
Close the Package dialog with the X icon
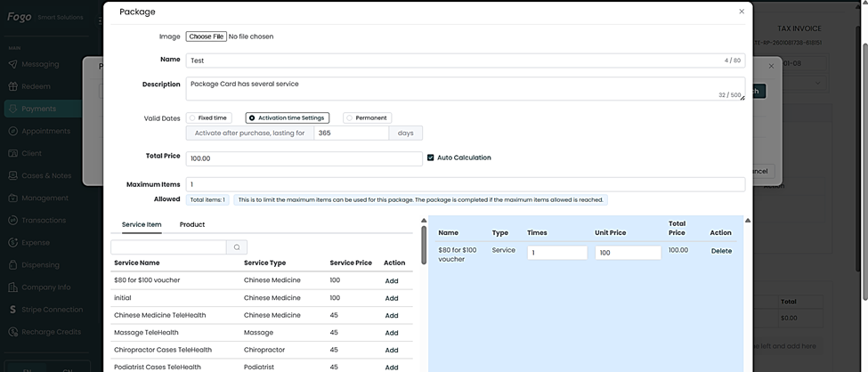point(742,12)
